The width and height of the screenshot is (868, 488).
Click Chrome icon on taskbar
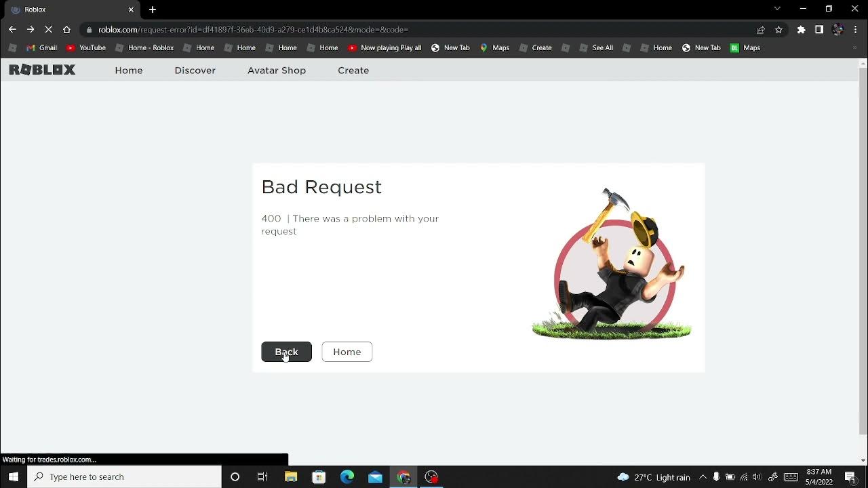coord(403,476)
